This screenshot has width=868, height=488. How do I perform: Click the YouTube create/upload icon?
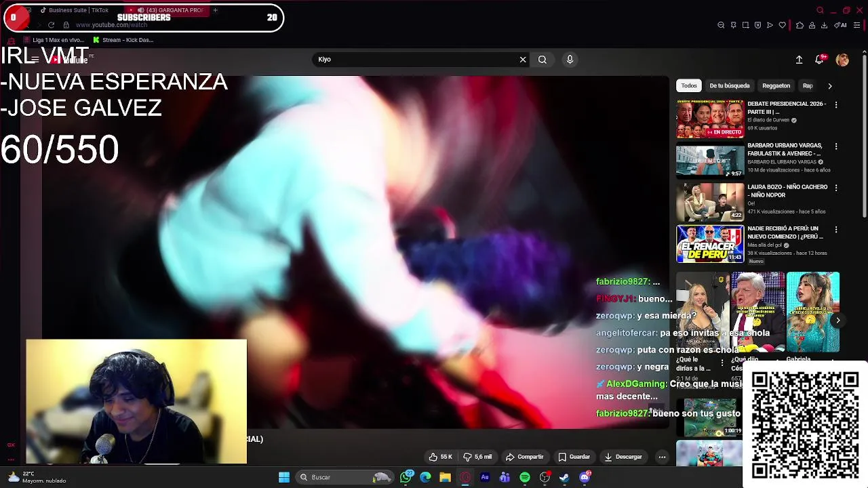coord(799,60)
